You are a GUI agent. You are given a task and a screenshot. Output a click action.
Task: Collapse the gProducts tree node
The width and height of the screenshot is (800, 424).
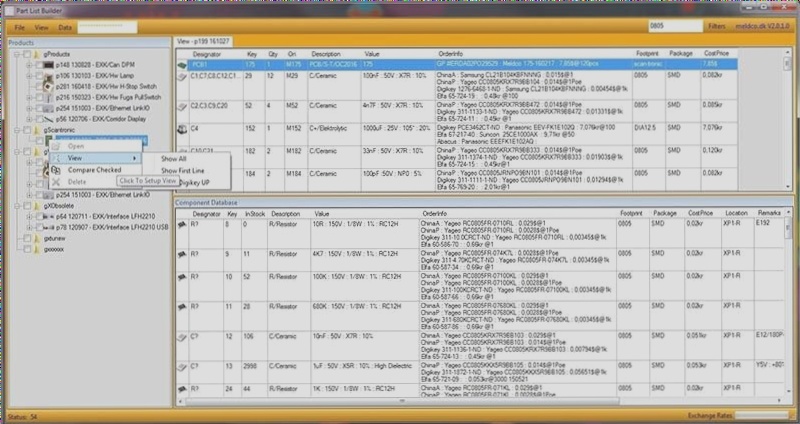click(x=13, y=54)
